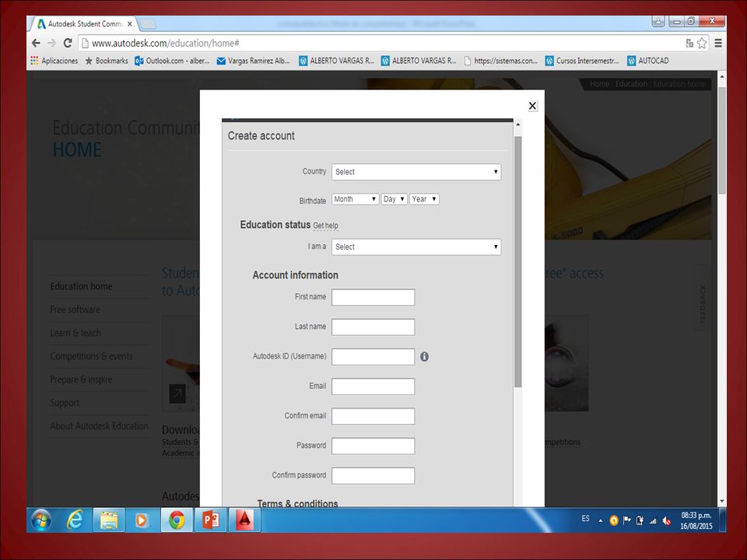Open Cursos Intersemestr... bookmark
The image size is (747, 560).
click(x=582, y=61)
